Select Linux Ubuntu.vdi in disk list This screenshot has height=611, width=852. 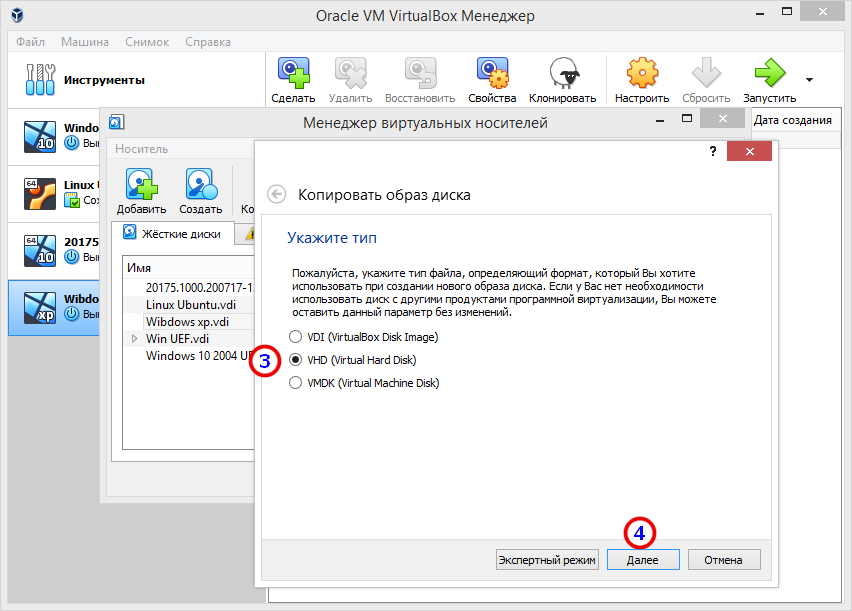pyautogui.click(x=191, y=305)
